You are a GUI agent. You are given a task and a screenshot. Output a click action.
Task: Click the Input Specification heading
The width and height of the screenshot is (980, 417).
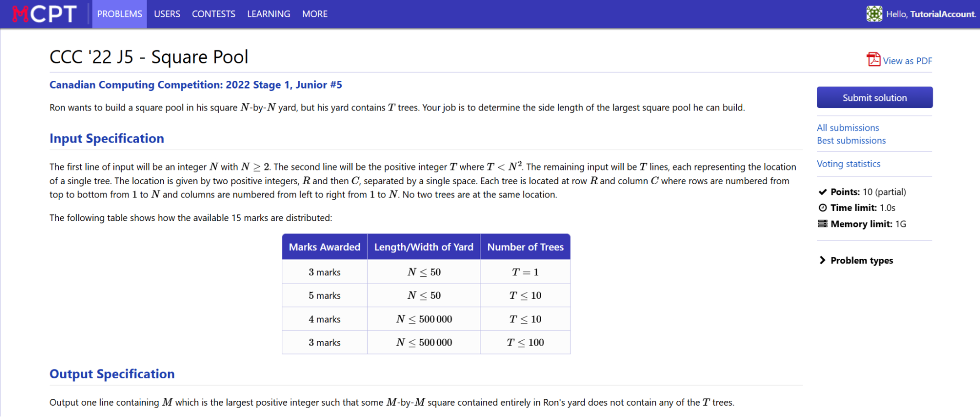click(107, 139)
